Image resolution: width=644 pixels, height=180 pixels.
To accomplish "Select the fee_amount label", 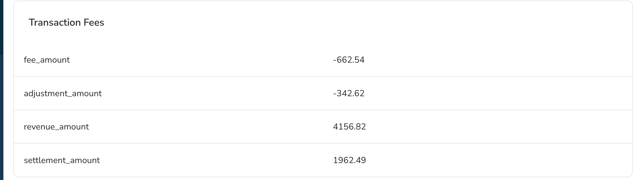I will pyautogui.click(x=47, y=60).
